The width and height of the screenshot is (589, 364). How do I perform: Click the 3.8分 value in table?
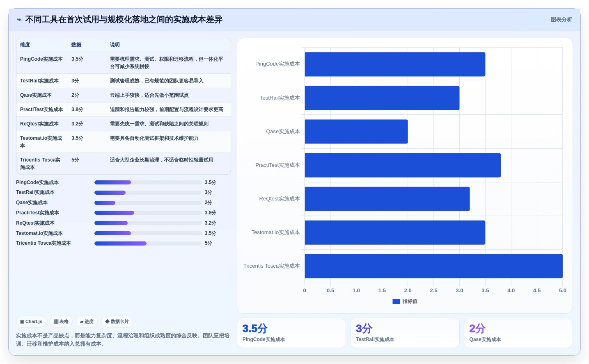[x=77, y=109]
